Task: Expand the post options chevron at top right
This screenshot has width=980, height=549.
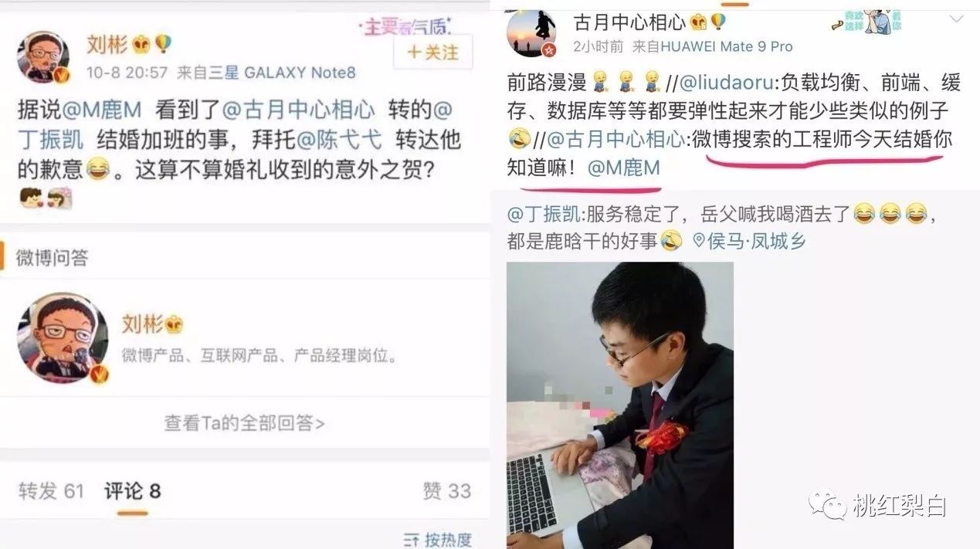Action: point(956,19)
